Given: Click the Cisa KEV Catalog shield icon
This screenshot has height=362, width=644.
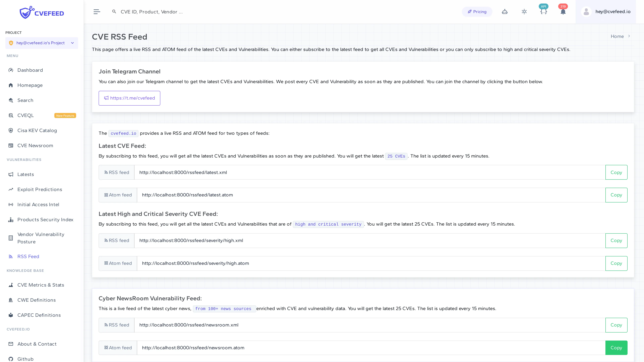Looking at the screenshot, I should click(x=11, y=130).
